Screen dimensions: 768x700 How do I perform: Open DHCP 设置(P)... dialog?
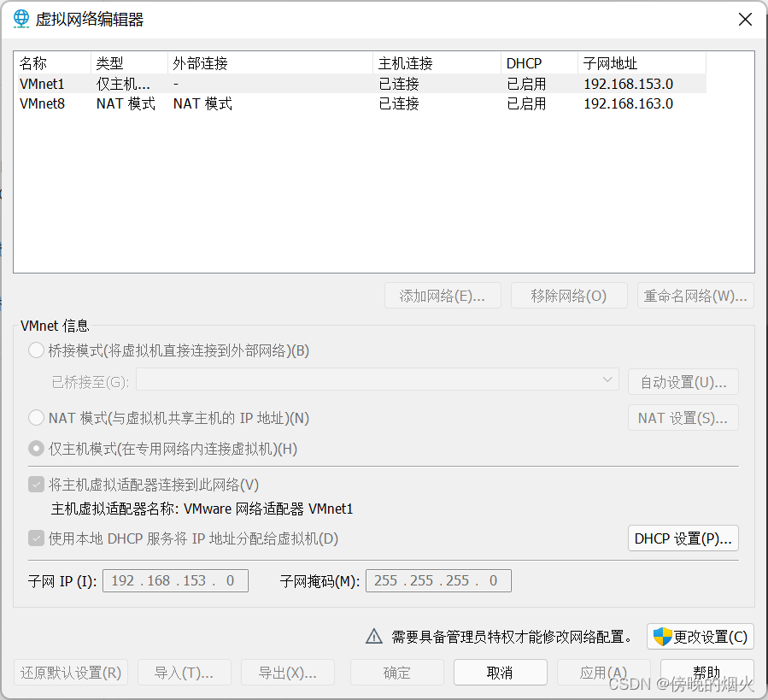(683, 538)
